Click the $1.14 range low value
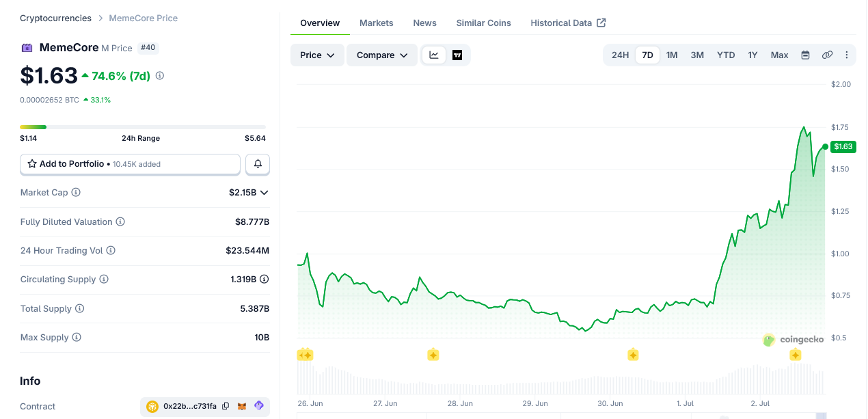This screenshot has height=419, width=868. [x=29, y=138]
